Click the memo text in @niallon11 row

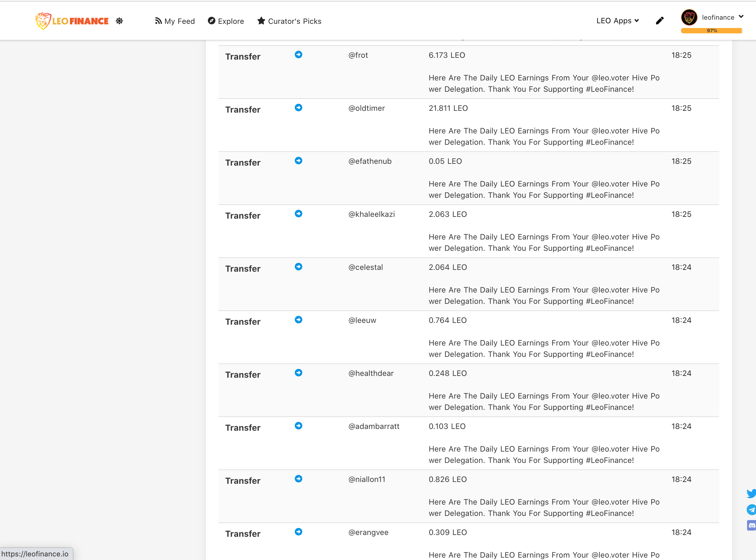[544, 508]
